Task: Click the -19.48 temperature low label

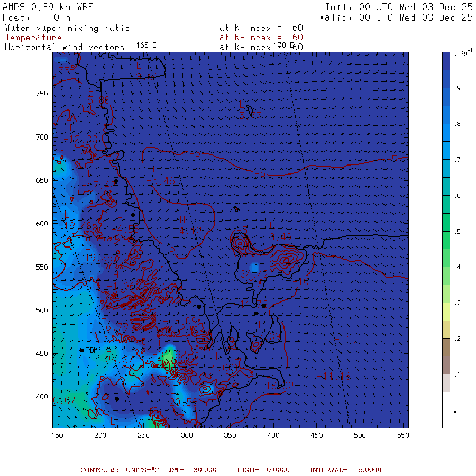Action: pyautogui.click(x=75, y=225)
